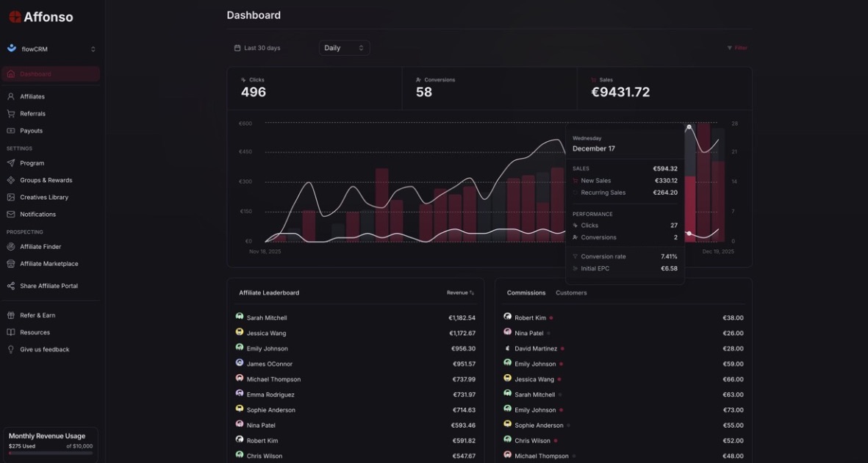868x463 pixels.
Task: Open Affiliate Marketplace from sidebar
Action: coord(49,264)
